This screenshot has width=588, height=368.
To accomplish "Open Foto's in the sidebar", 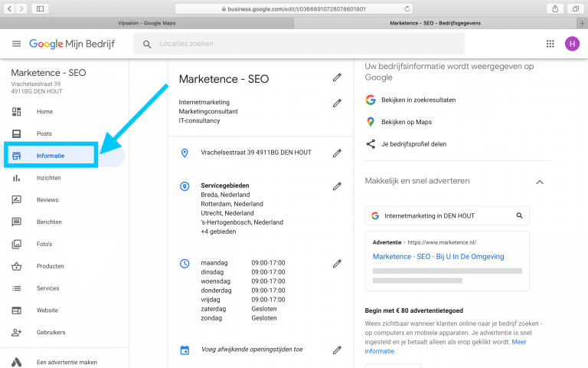I will (x=44, y=245).
